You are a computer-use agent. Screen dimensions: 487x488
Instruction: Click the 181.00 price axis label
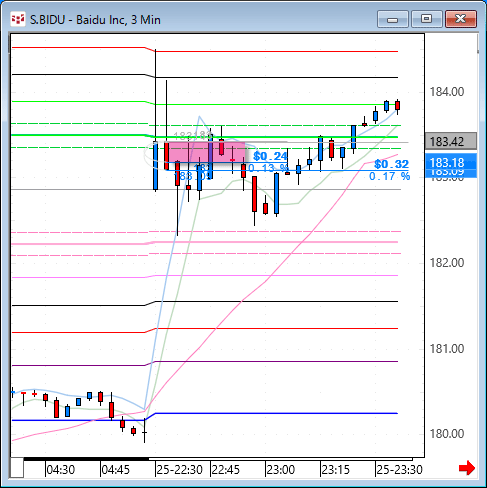pos(447,349)
